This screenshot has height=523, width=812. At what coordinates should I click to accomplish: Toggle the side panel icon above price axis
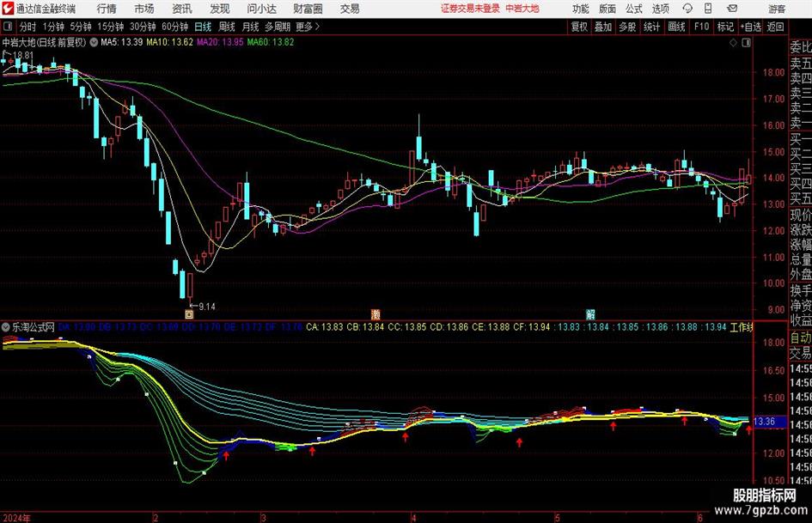746,43
